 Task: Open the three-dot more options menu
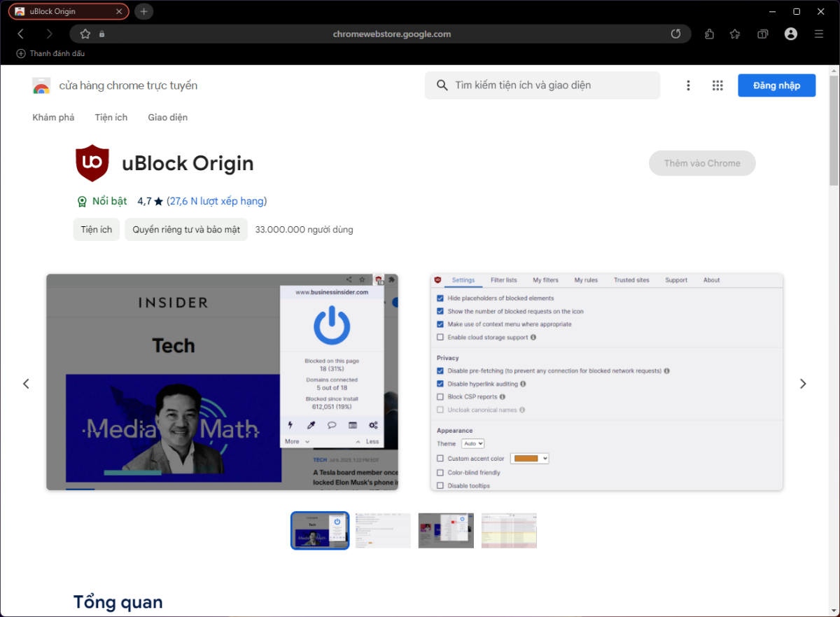coord(688,85)
